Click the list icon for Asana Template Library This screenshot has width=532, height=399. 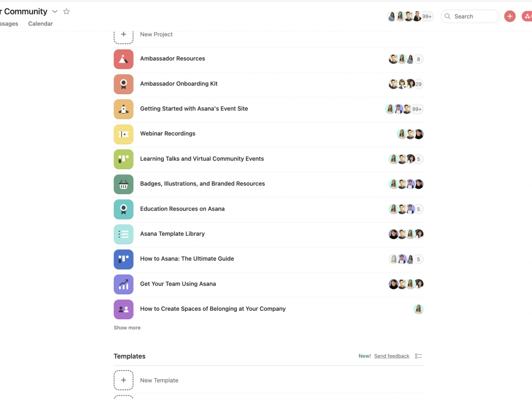pos(123,234)
